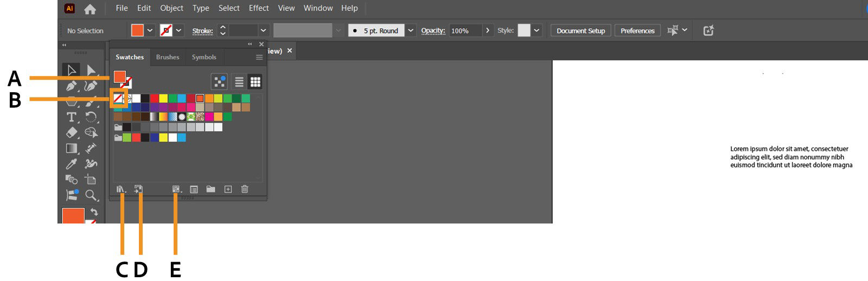Select the Selection tool arrow
Screen dimensions: 868x281
pos(71,70)
